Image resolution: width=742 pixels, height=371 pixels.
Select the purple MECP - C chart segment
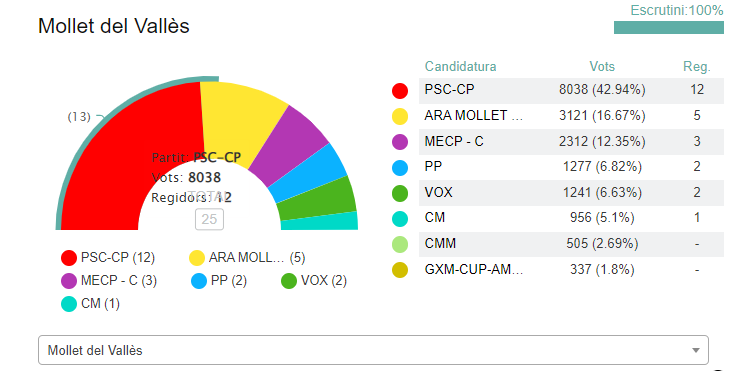point(291,140)
